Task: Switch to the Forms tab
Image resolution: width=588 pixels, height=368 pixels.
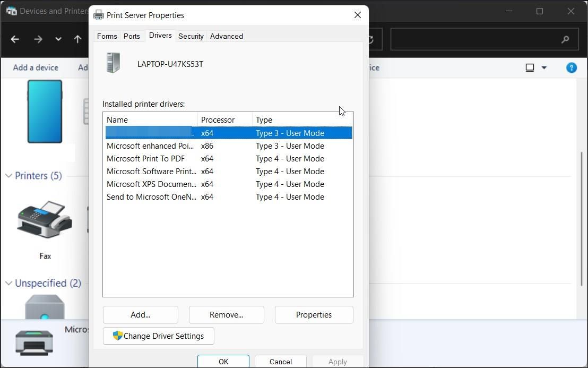Action: pyautogui.click(x=107, y=36)
